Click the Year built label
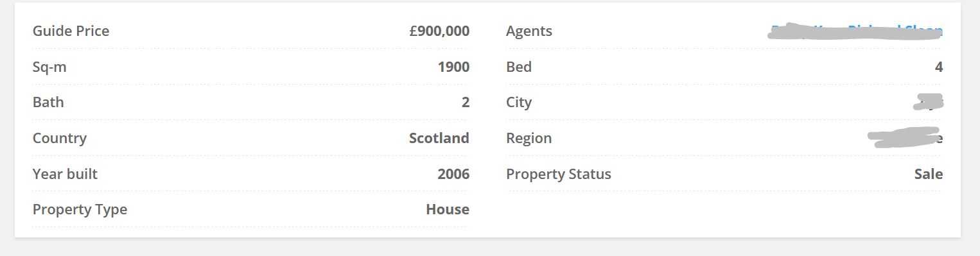 [66, 174]
